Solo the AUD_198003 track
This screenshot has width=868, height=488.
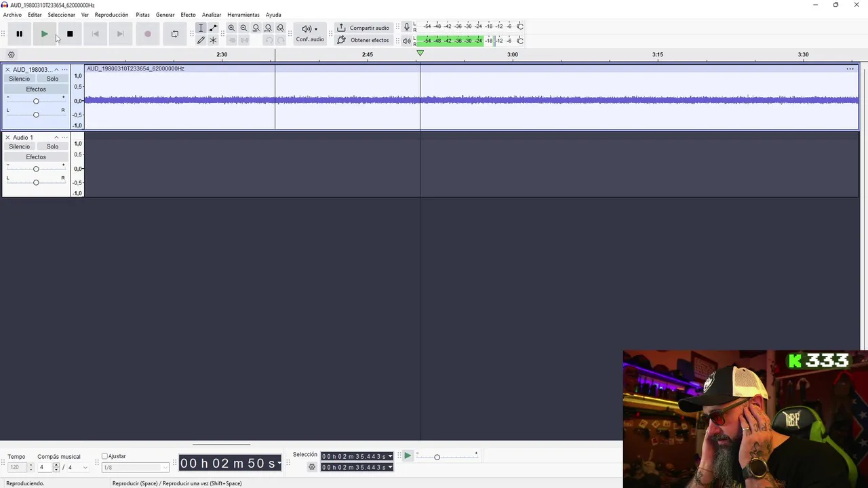pyautogui.click(x=52, y=79)
